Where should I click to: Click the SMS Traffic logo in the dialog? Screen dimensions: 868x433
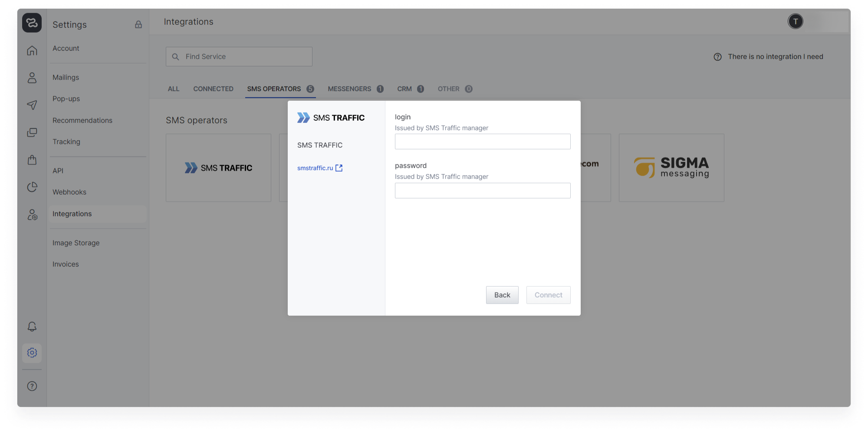click(331, 118)
